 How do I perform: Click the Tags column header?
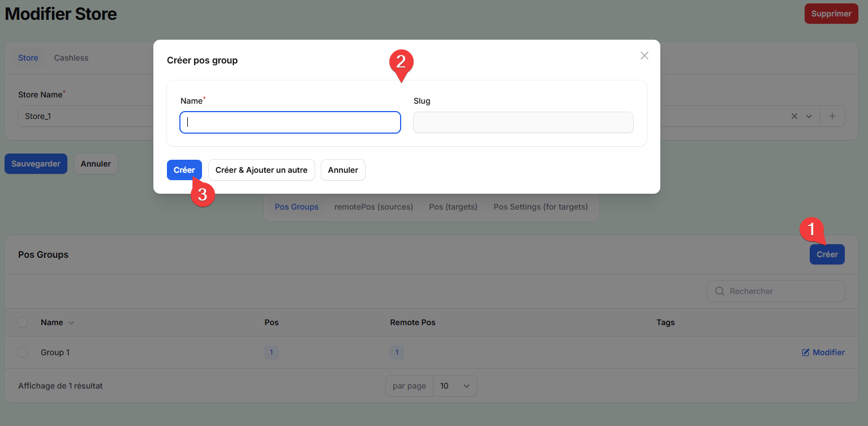(x=665, y=322)
